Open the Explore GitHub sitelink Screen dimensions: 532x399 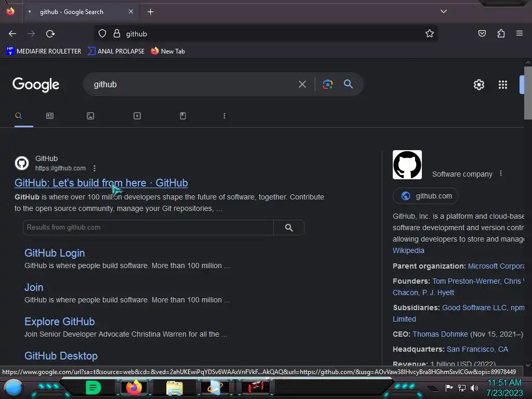[x=60, y=322]
